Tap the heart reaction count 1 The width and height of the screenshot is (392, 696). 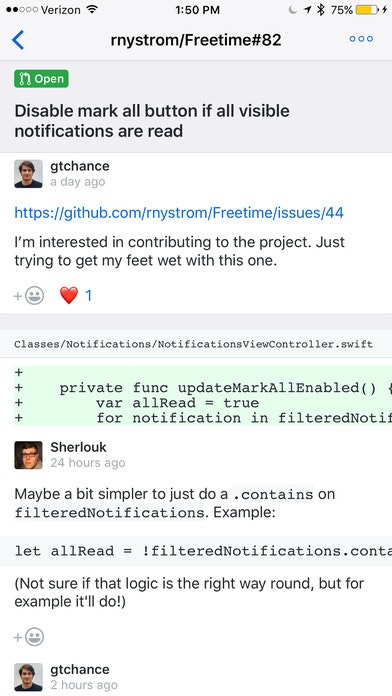(88, 296)
